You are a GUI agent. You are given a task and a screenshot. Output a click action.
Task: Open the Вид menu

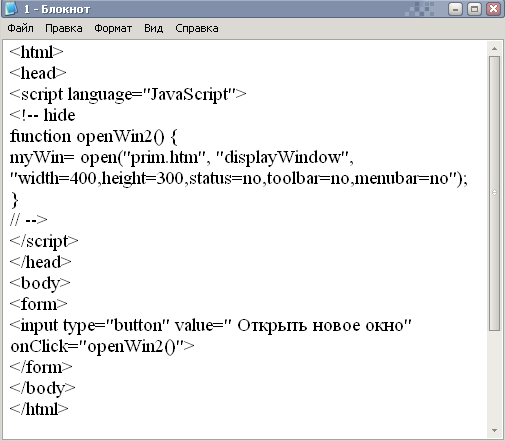pyautogui.click(x=153, y=28)
